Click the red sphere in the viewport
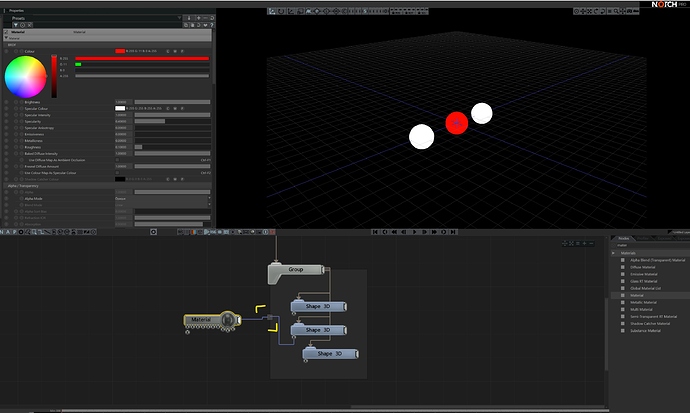Viewport: 690px width, 413px height. [456, 123]
